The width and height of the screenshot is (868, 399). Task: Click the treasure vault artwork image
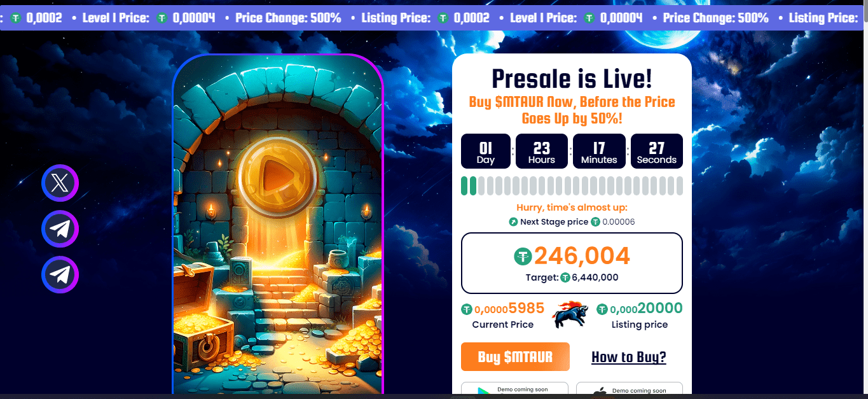click(278, 226)
